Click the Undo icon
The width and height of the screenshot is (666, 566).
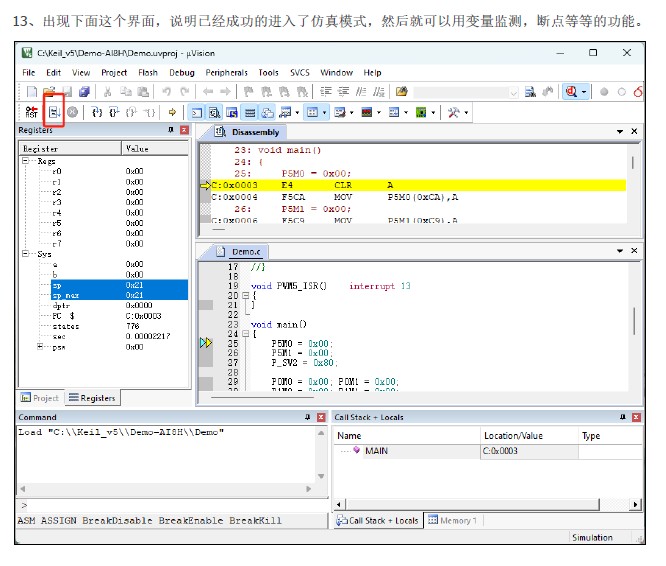(x=166, y=91)
